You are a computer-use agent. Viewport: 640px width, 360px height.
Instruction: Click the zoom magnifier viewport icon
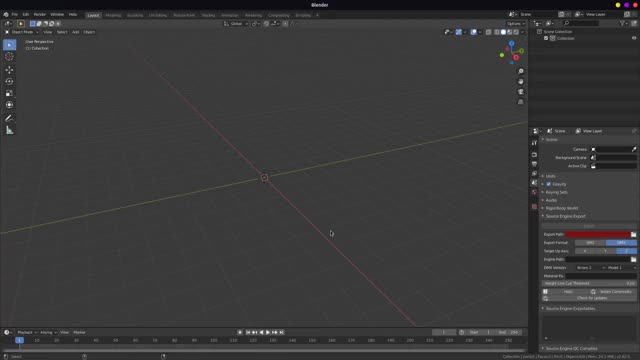point(520,71)
